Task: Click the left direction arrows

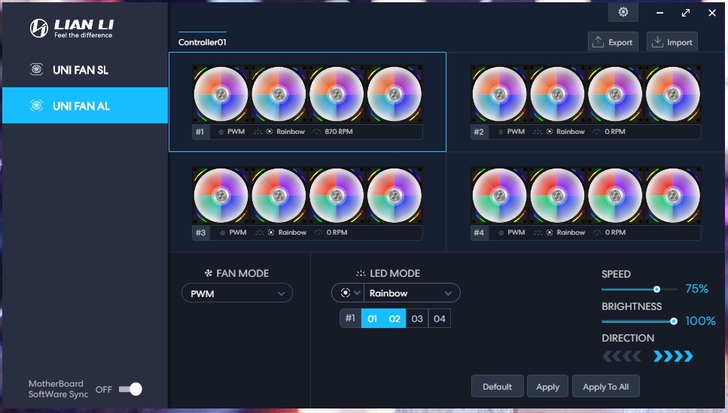Action: (621, 356)
